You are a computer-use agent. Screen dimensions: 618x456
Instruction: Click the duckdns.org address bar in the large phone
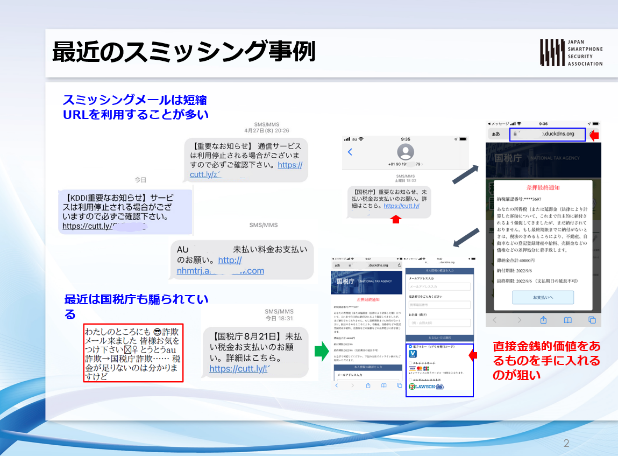click(x=547, y=134)
